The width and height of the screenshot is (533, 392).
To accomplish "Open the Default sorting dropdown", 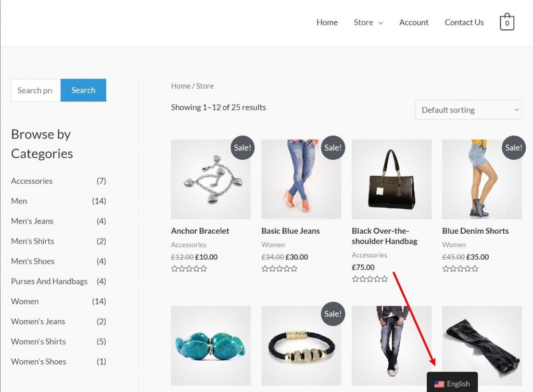I will [468, 110].
